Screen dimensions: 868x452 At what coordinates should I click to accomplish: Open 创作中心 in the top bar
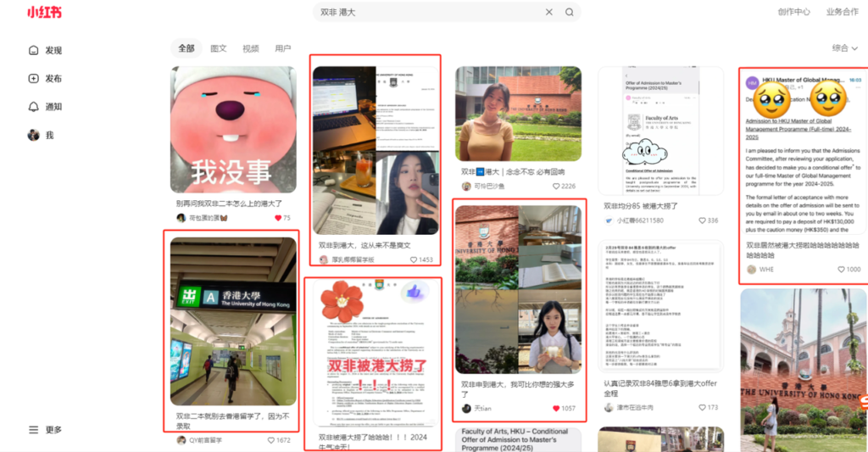(793, 12)
